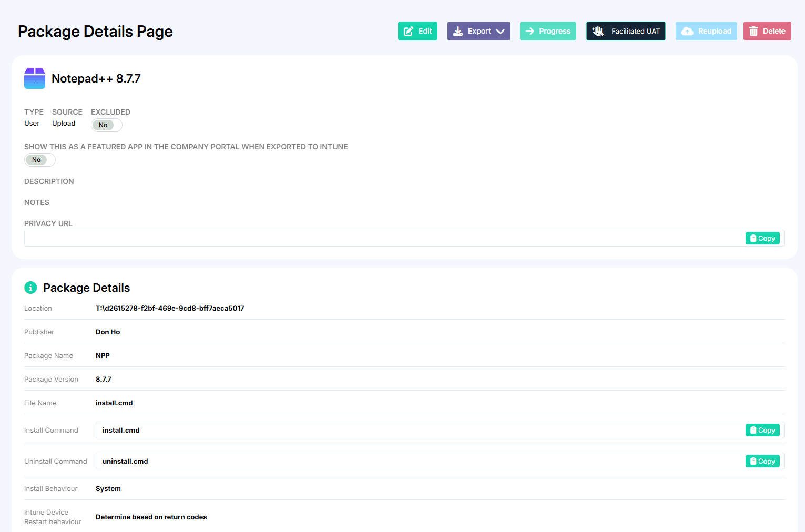The image size is (805, 532).
Task: Click the cloud icon on Reupload button
Action: point(687,31)
